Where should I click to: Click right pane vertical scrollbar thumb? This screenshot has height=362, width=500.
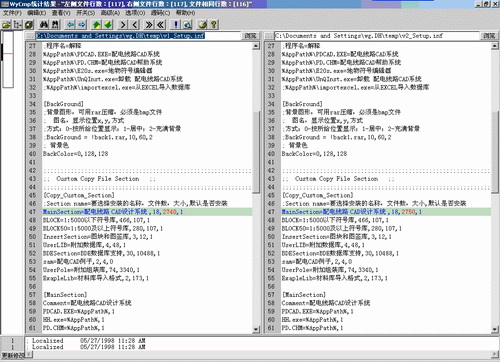coord(495,152)
